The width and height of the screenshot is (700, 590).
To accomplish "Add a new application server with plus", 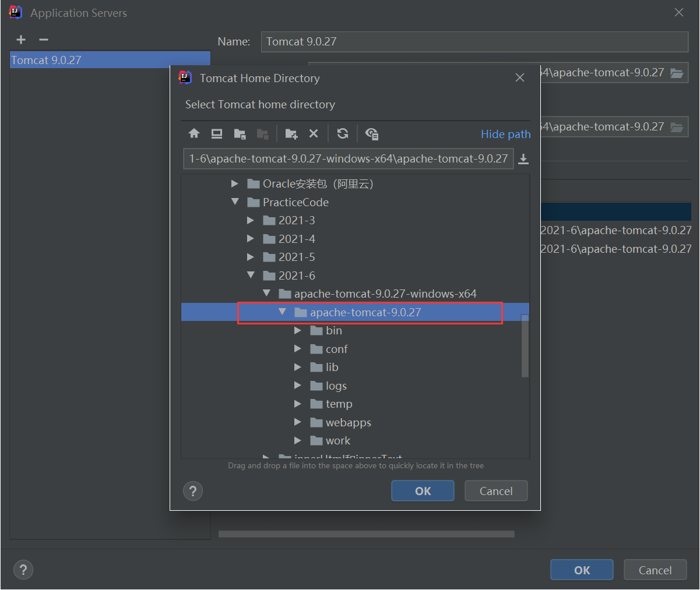I will coord(21,40).
